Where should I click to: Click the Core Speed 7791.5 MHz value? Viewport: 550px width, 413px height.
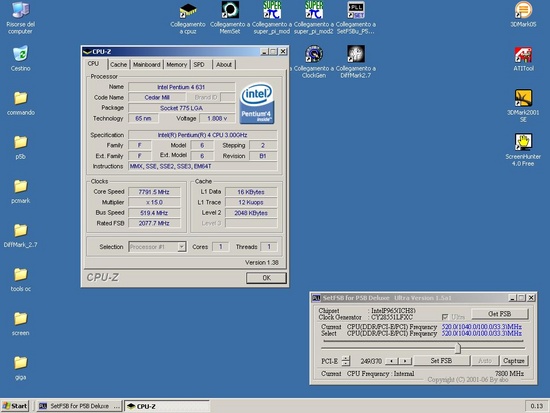(x=154, y=192)
